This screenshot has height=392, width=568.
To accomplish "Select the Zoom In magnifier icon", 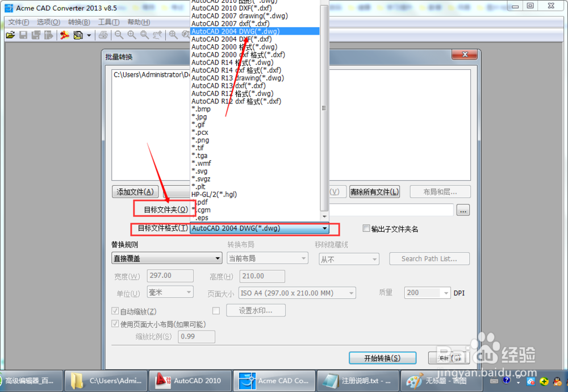I will click(x=132, y=35).
